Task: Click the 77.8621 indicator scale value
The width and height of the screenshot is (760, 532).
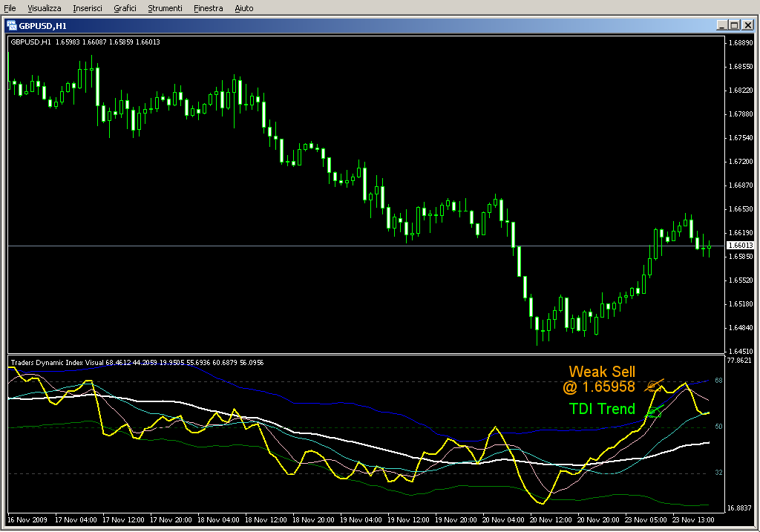Action: (x=739, y=361)
